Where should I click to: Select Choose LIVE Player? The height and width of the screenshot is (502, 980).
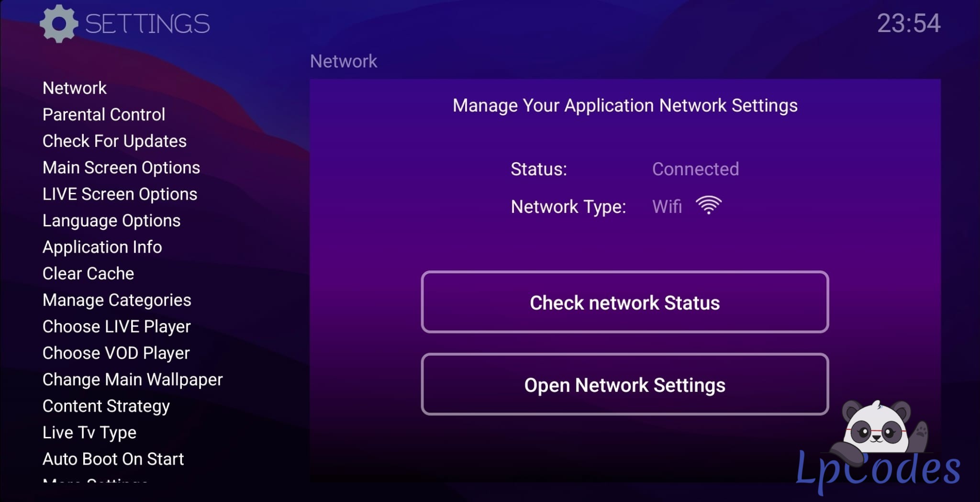pyautogui.click(x=117, y=326)
